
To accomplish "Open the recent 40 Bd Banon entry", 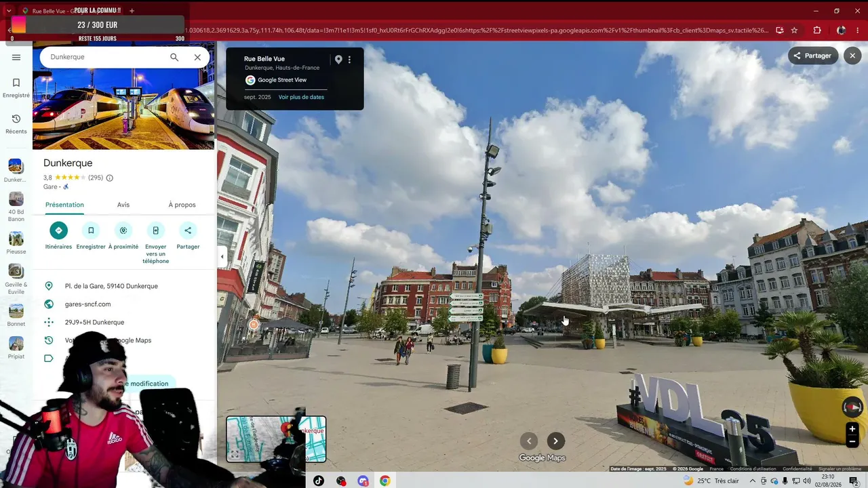I will (x=16, y=207).
